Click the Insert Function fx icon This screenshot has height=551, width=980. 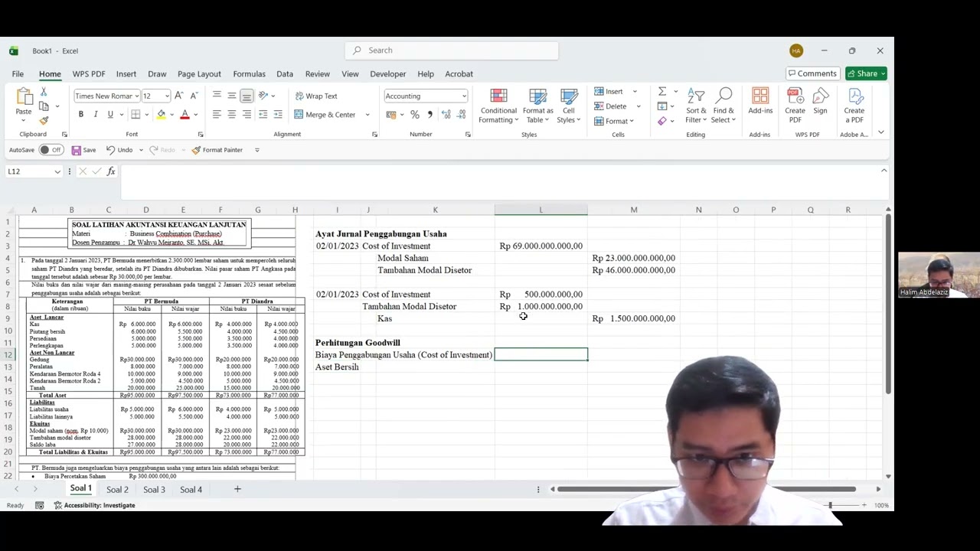pos(111,171)
